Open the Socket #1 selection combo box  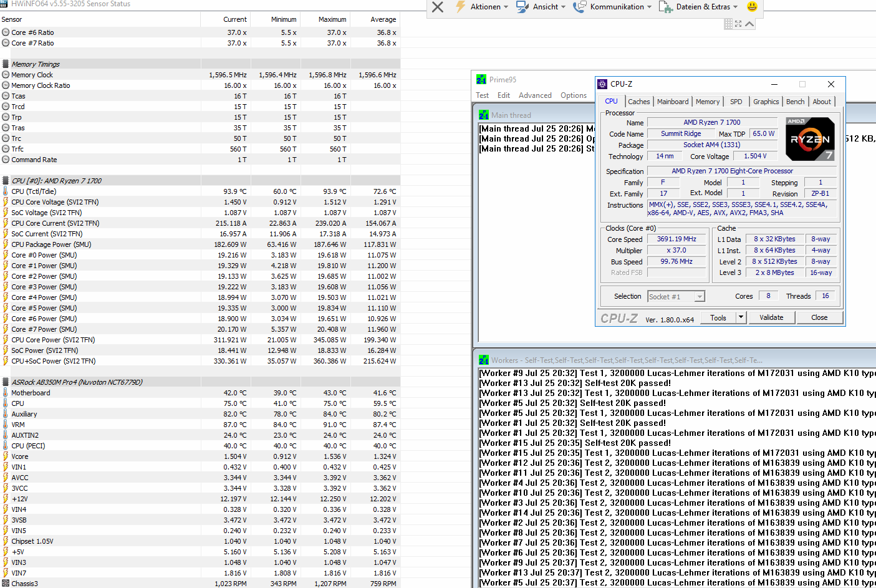pos(676,297)
